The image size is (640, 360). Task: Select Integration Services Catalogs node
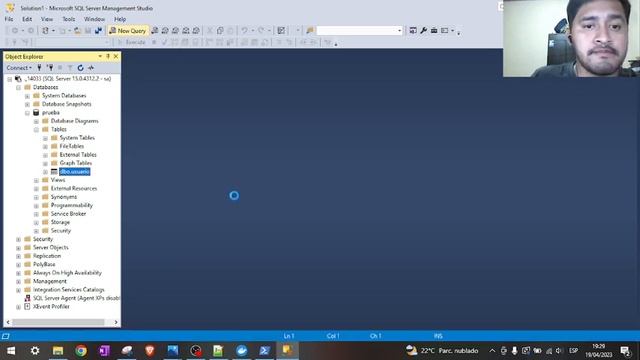69,290
